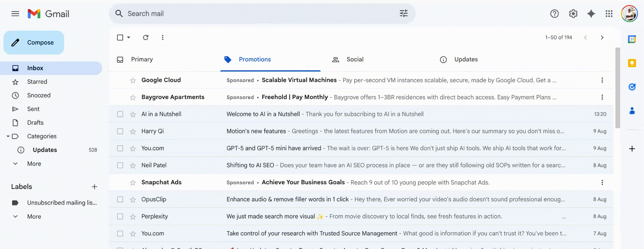Open Scalable Virtual Machines ad
The width and height of the screenshot is (644, 249).
pos(361,80)
